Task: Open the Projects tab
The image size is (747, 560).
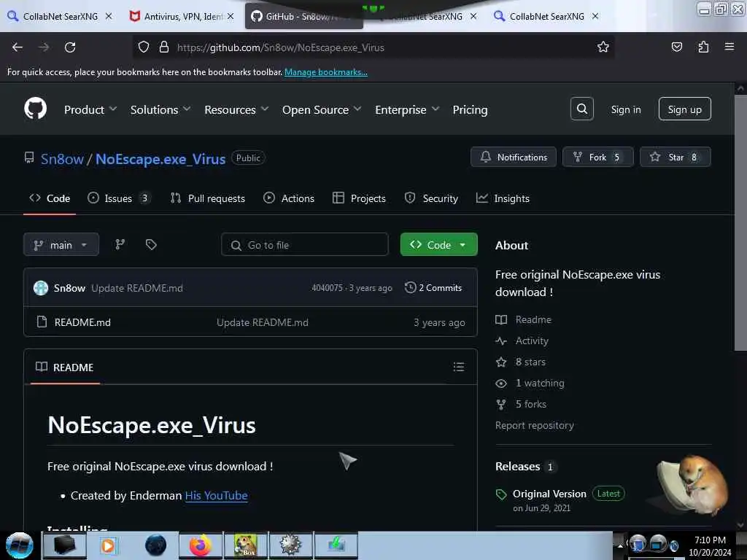Action: pyautogui.click(x=359, y=198)
